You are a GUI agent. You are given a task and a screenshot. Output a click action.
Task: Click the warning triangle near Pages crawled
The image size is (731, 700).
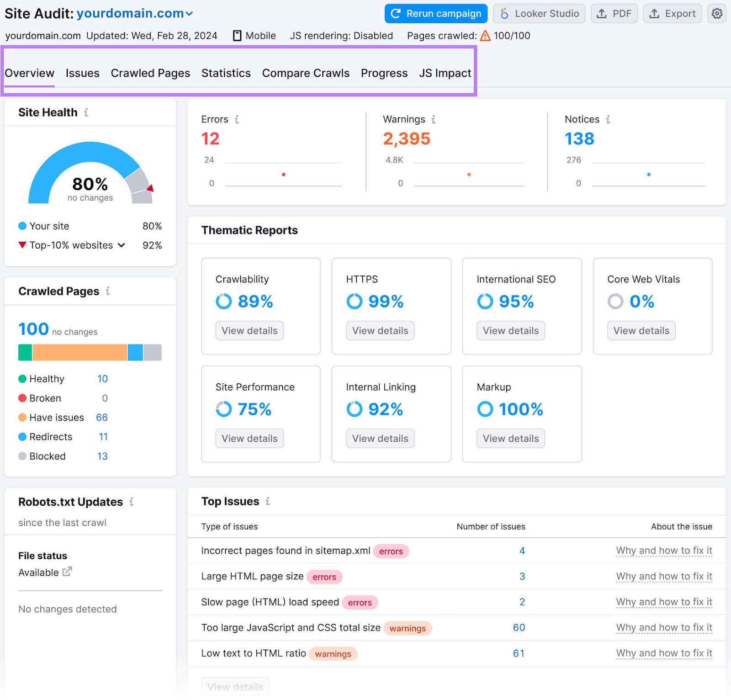pyautogui.click(x=486, y=35)
